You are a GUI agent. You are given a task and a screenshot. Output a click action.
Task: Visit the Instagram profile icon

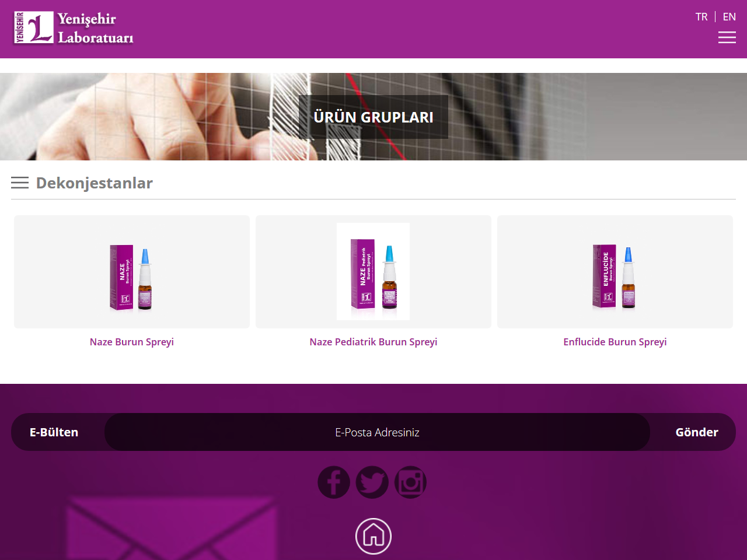(410, 482)
